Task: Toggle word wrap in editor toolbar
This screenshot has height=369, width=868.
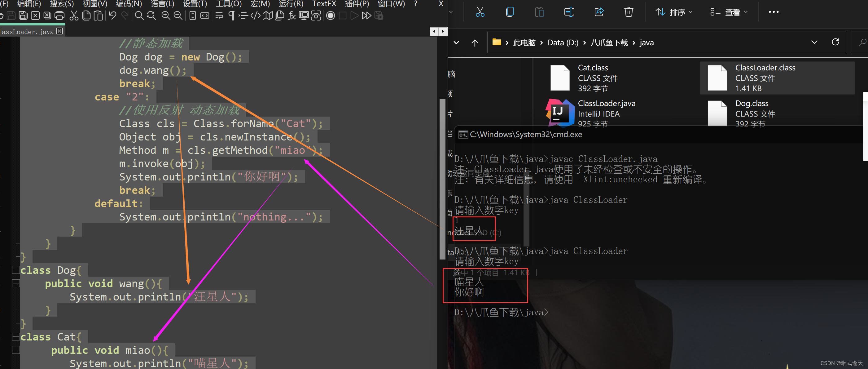Action: [219, 16]
